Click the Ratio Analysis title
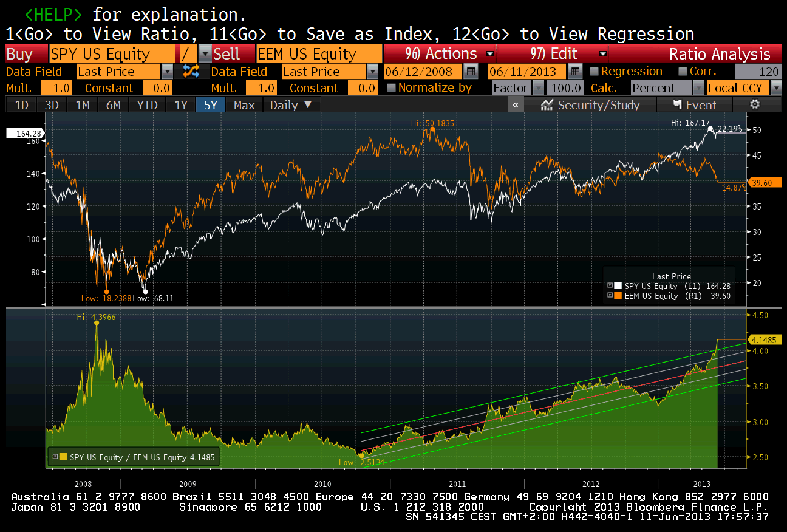The width and height of the screenshot is (787, 532). coord(720,54)
